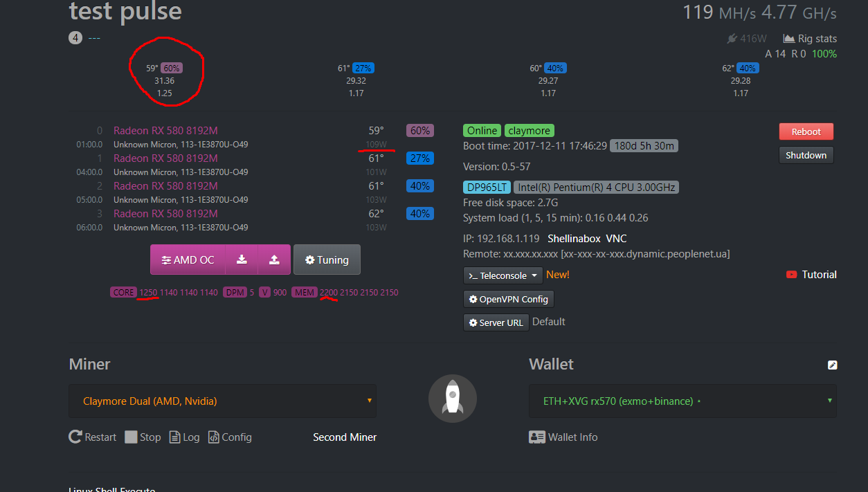Screen dimensions: 868x492
Task: Open Rig stats chart
Action: [810, 39]
